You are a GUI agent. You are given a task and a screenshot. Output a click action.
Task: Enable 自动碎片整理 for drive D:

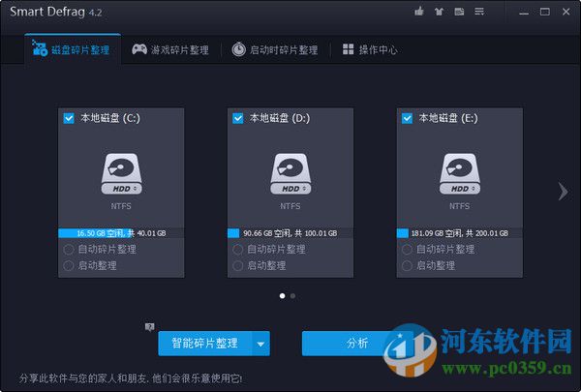pos(237,250)
